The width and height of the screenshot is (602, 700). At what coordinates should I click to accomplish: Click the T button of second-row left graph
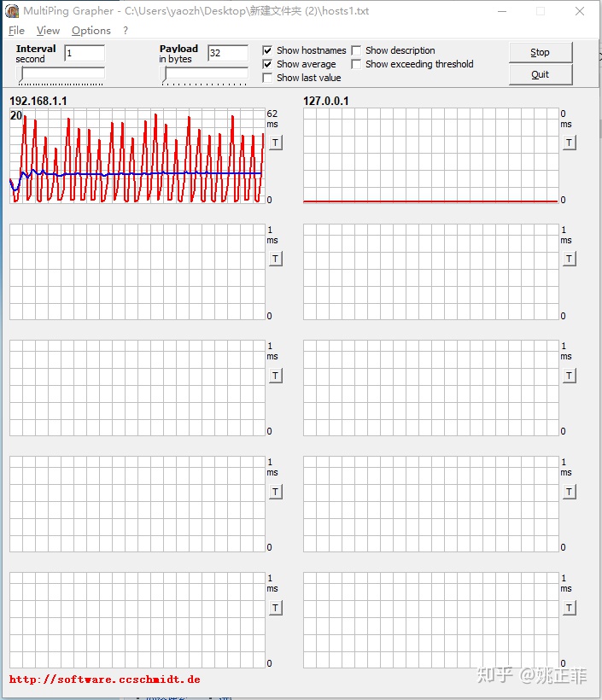275,260
